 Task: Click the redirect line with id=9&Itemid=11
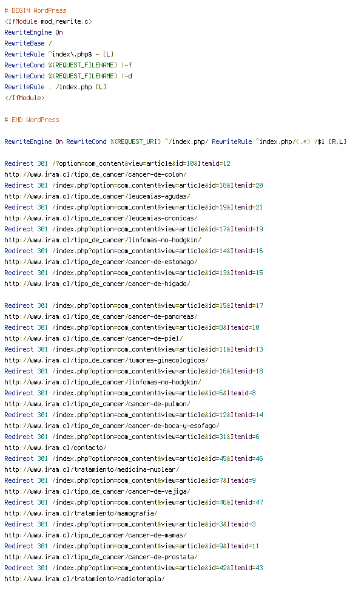(x=132, y=546)
